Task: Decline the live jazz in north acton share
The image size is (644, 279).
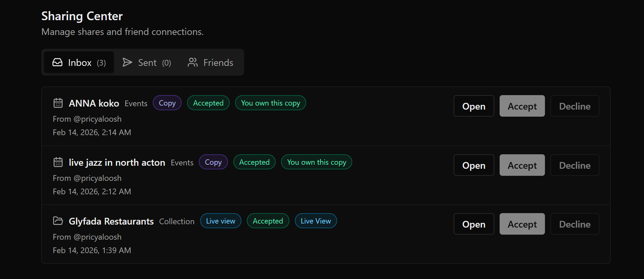Action: (x=574, y=165)
